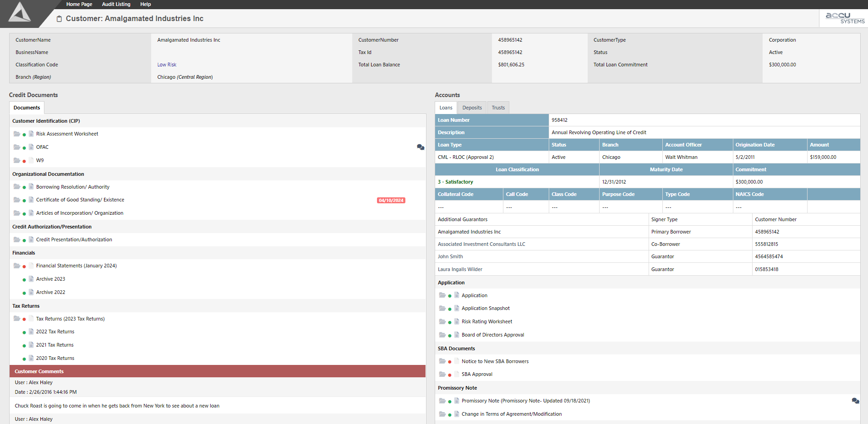Open the folder icon beside Application Snapshot
The height and width of the screenshot is (424, 868).
click(x=442, y=308)
